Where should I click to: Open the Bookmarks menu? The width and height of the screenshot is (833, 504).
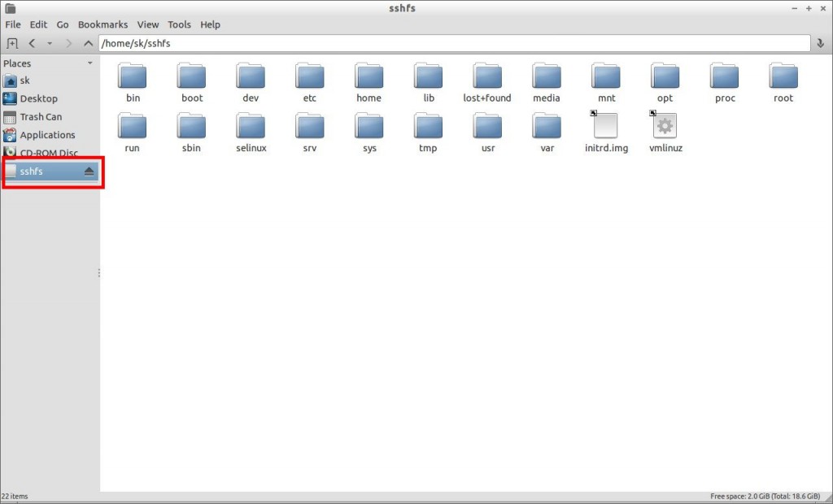pyautogui.click(x=102, y=24)
